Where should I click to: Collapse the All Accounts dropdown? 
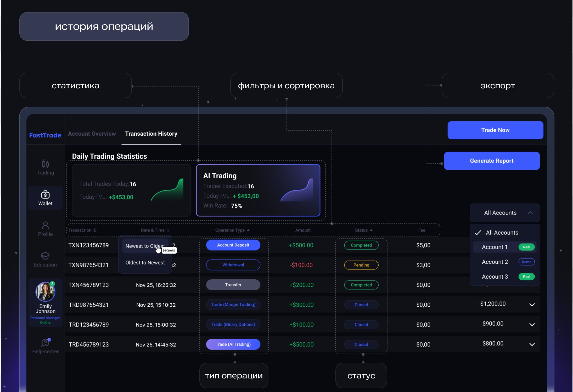click(x=530, y=213)
